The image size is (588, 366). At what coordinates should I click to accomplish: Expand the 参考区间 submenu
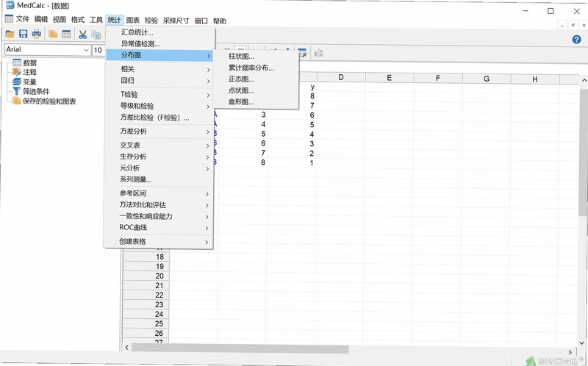pyautogui.click(x=159, y=193)
